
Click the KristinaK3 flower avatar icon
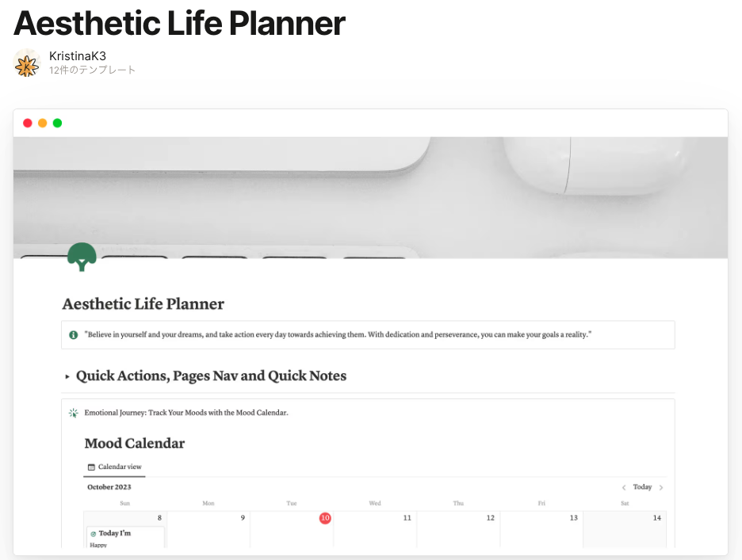pos(27,63)
